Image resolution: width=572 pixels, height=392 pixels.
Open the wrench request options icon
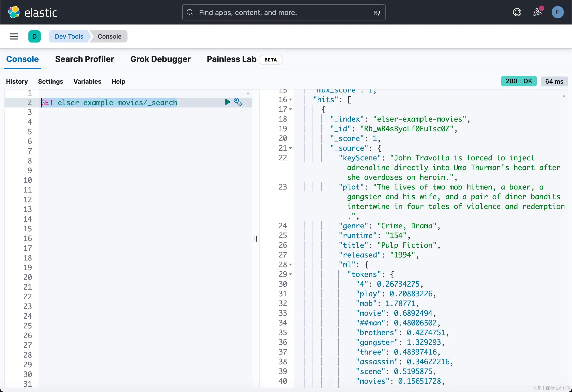click(x=238, y=102)
